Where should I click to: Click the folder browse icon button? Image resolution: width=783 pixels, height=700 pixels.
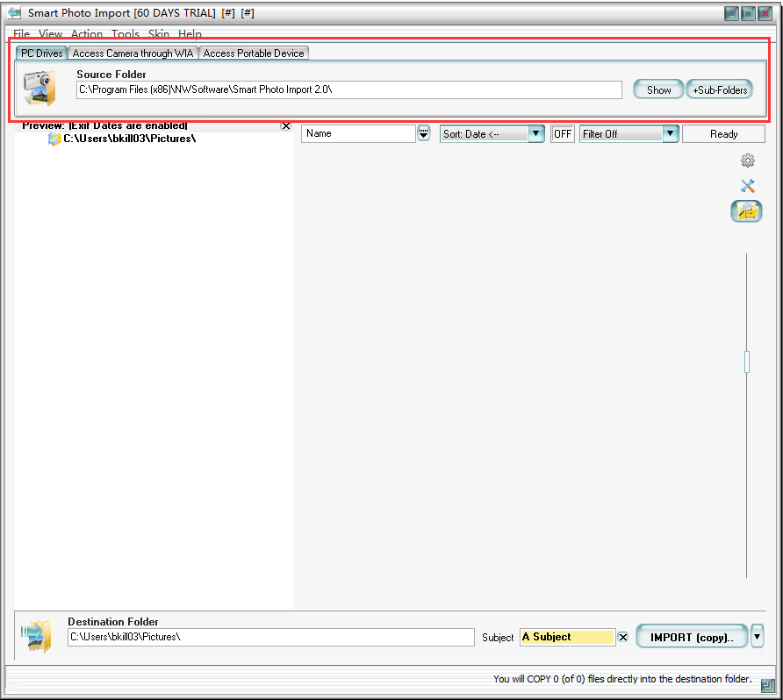pos(746,211)
